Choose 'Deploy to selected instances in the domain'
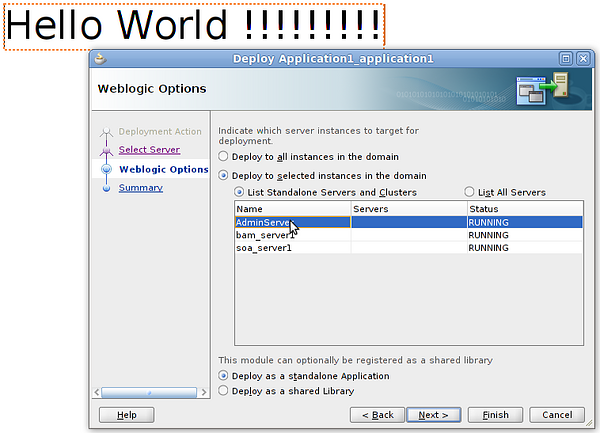 point(223,175)
